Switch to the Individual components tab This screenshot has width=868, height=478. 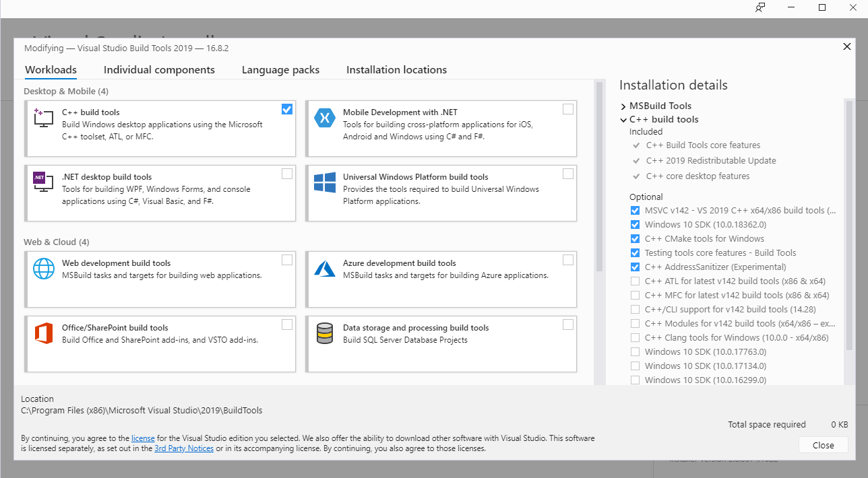159,69
